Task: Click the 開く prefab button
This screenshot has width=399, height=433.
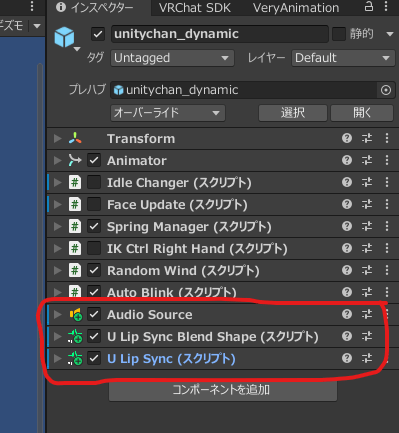Action: tap(362, 113)
